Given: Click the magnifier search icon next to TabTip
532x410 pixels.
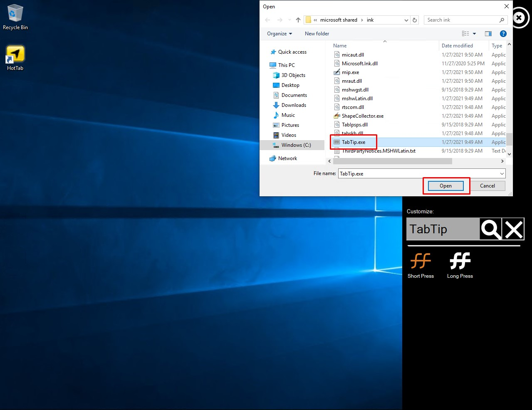Looking at the screenshot, I should (x=490, y=229).
